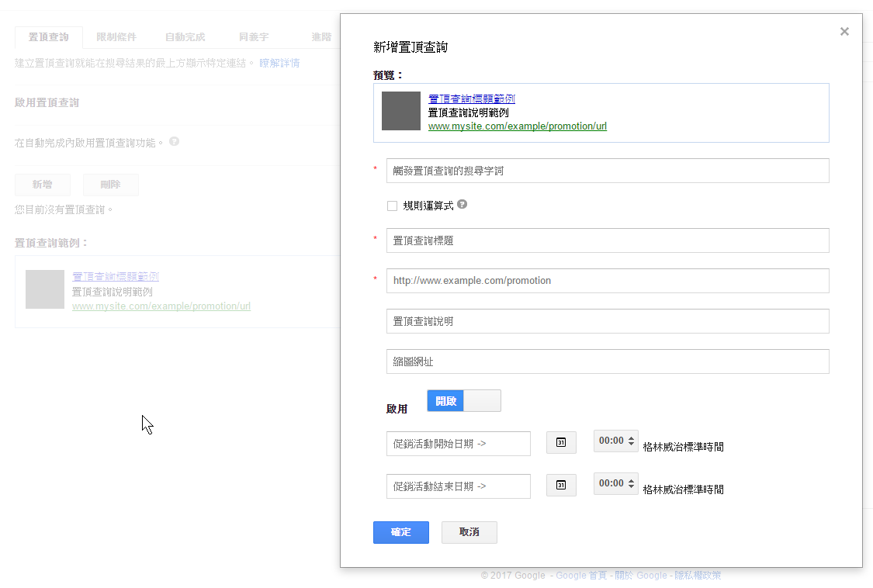873x588 pixels.
Task: Enable the 規則運算式 checkbox
Action: [392, 204]
